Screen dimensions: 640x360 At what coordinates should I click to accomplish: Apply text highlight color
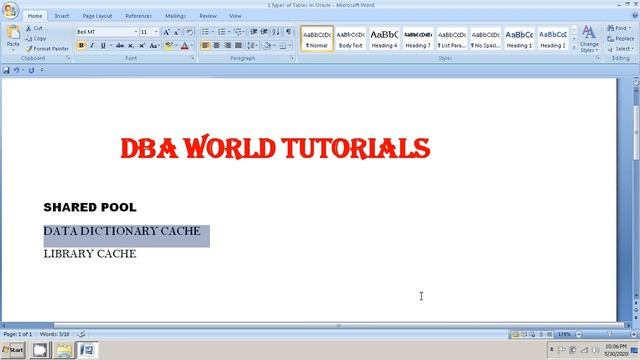pos(169,46)
